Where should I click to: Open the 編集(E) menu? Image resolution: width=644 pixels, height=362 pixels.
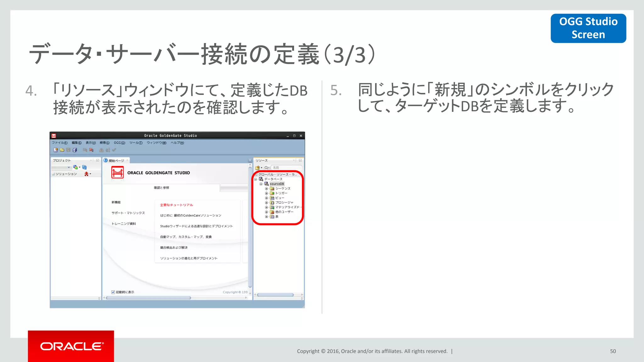point(76,143)
